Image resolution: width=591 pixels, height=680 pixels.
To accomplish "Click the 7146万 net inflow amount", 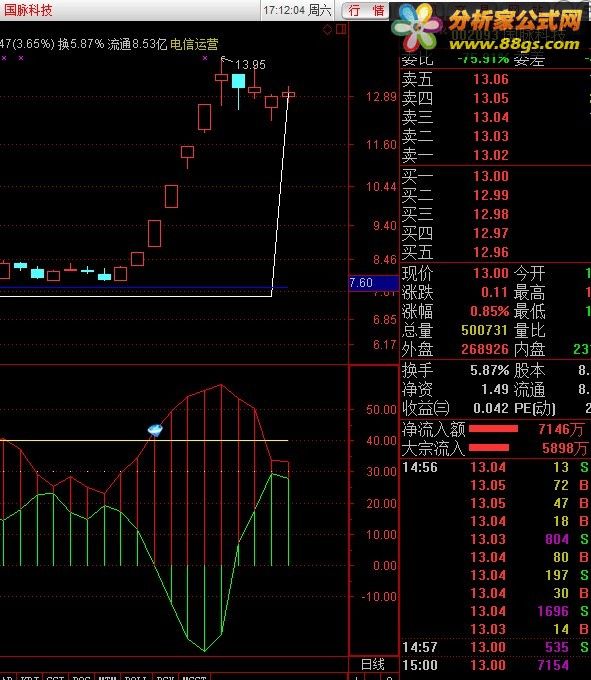I will point(561,429).
